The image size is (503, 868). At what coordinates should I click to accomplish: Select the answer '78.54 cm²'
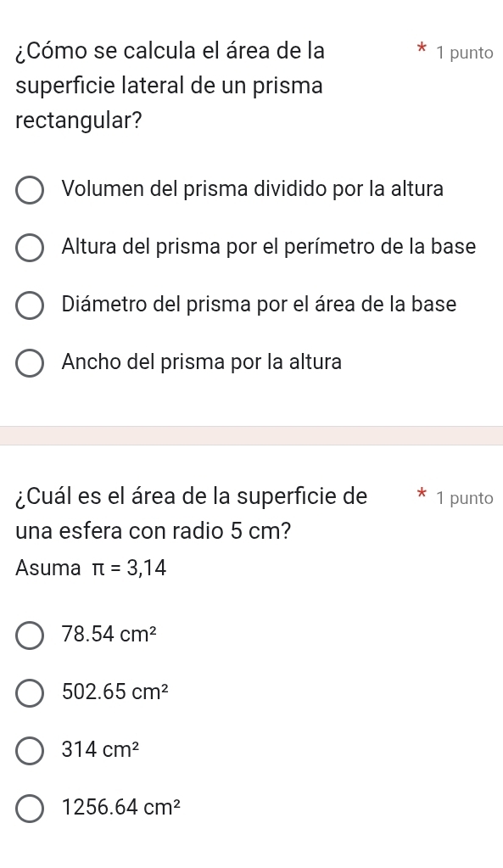pyautogui.click(x=30, y=635)
